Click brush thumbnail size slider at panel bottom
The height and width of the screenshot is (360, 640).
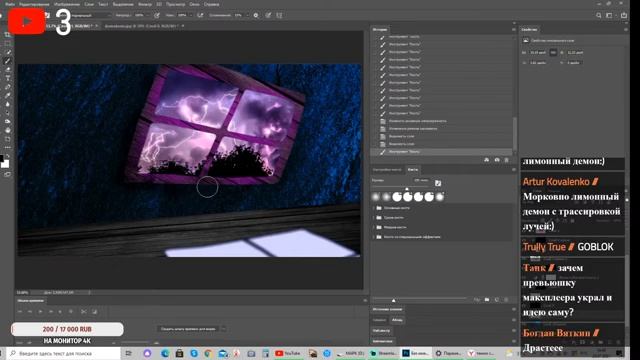point(393,300)
